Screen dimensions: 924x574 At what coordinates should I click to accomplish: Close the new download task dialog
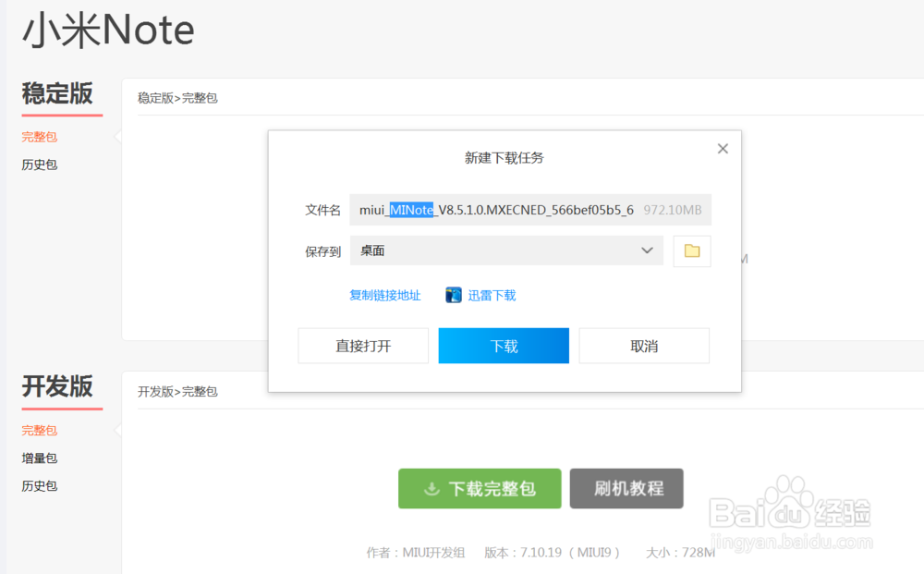point(723,149)
